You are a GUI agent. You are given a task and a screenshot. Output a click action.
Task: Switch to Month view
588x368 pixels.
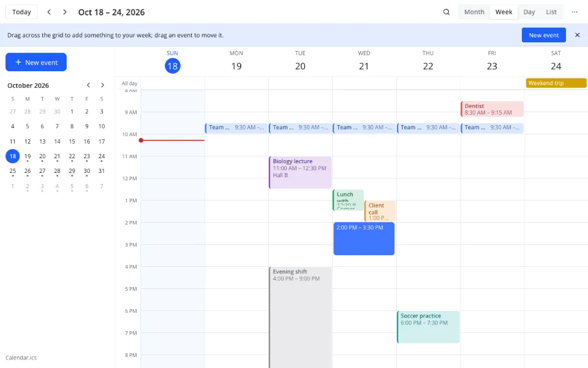[474, 12]
